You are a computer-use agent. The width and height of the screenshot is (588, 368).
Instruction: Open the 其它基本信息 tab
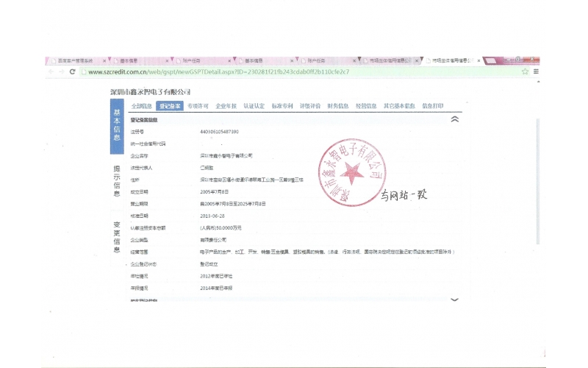(x=399, y=106)
